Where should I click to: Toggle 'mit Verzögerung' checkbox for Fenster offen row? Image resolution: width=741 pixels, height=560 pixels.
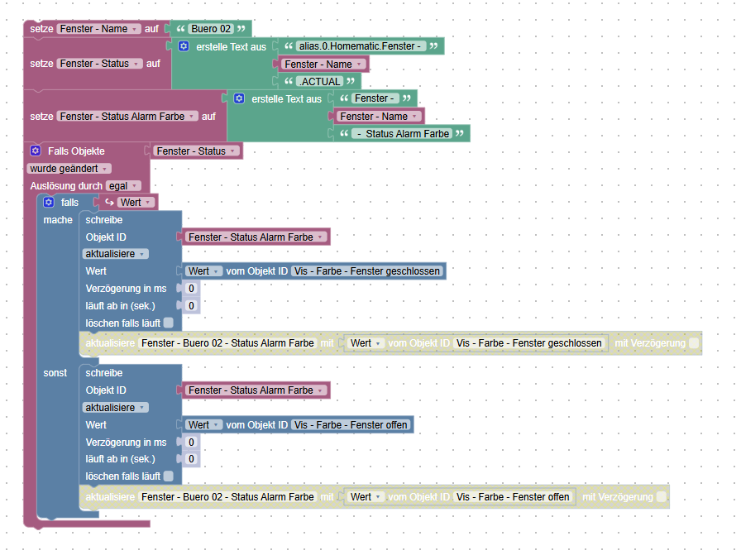[662, 496]
